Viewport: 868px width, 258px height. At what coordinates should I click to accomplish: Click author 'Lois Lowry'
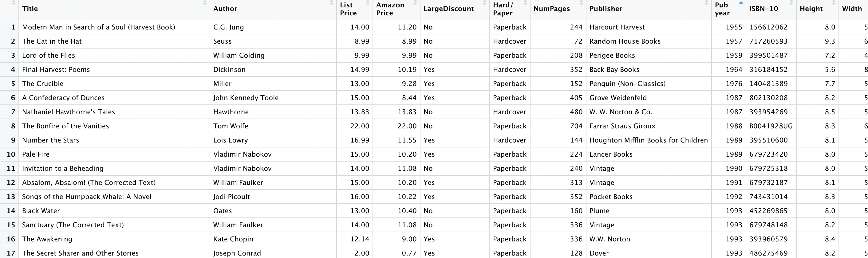pos(231,140)
